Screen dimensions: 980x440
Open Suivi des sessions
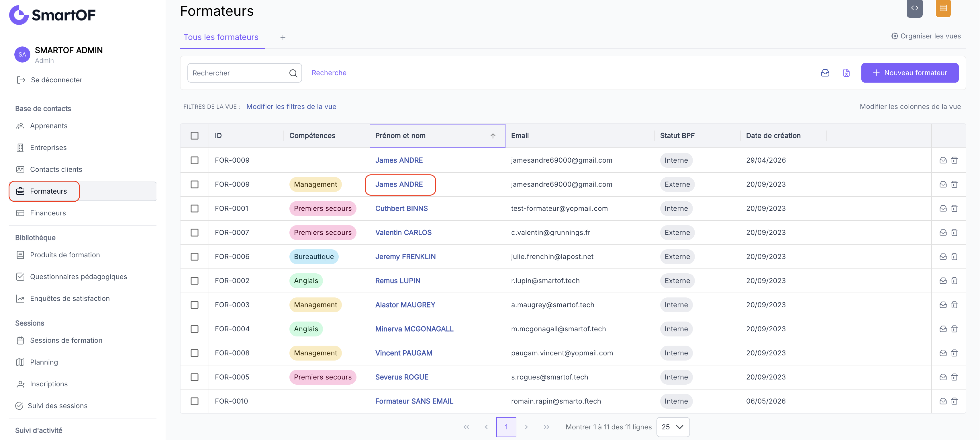(57, 406)
